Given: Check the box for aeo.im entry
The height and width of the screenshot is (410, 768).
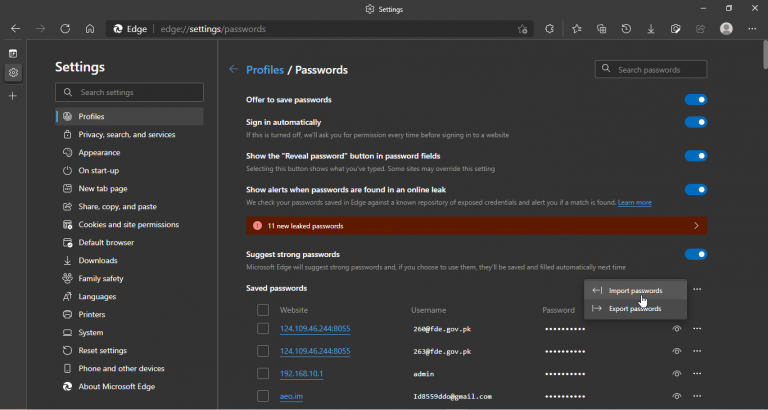Looking at the screenshot, I should coord(263,396).
